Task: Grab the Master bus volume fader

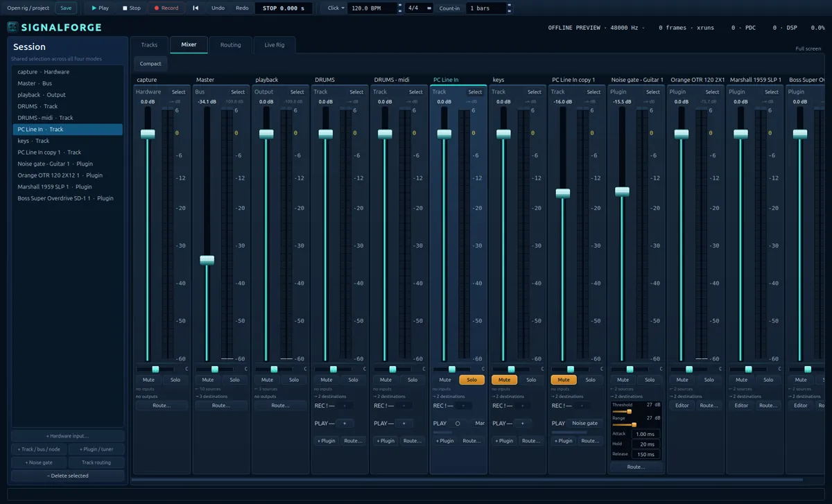Action: 207,260
